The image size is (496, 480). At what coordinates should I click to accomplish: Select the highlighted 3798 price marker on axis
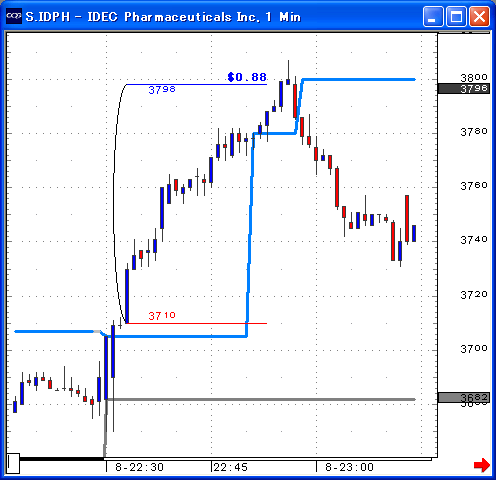[x=464, y=89]
